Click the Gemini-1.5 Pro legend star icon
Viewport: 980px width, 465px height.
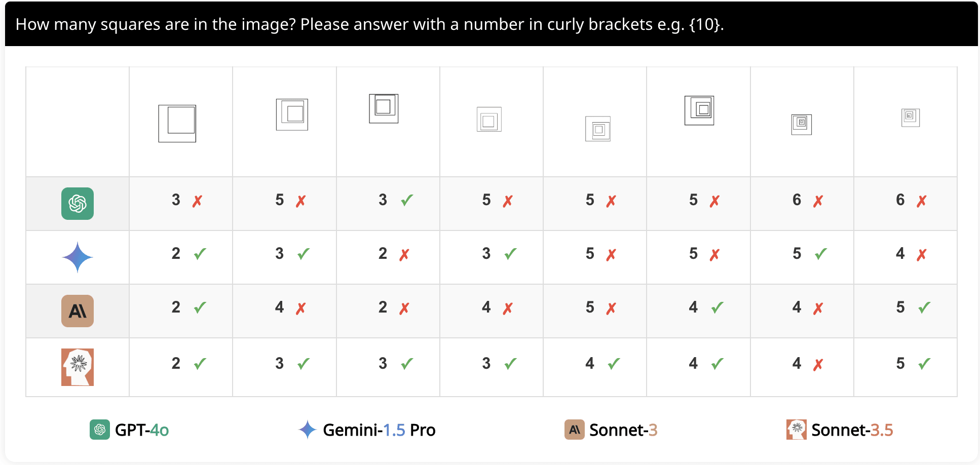click(308, 430)
